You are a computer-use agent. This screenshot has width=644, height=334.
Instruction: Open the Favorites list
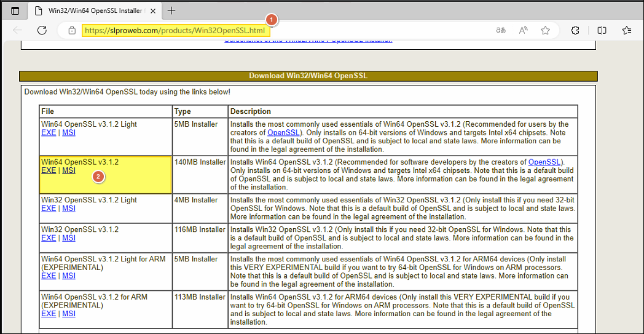tap(626, 30)
